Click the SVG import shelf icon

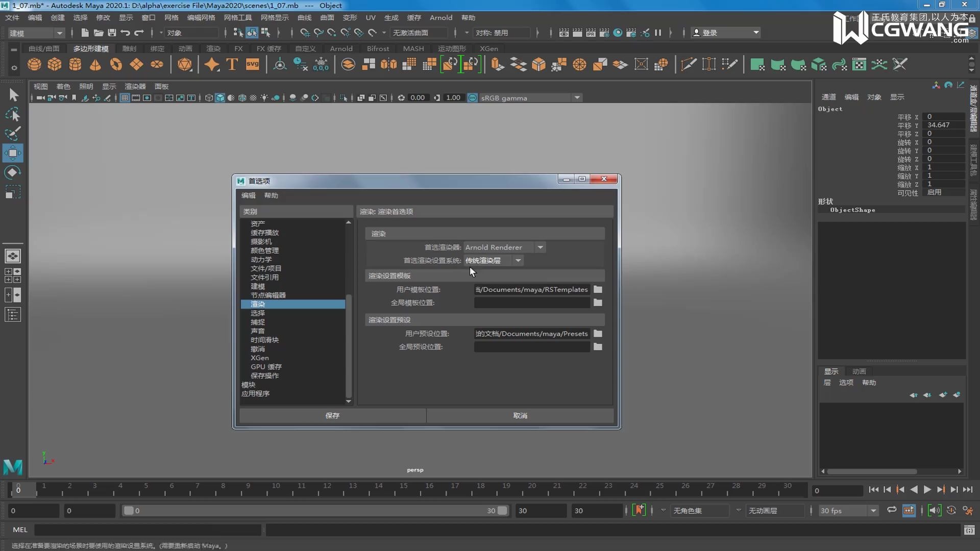click(x=253, y=64)
